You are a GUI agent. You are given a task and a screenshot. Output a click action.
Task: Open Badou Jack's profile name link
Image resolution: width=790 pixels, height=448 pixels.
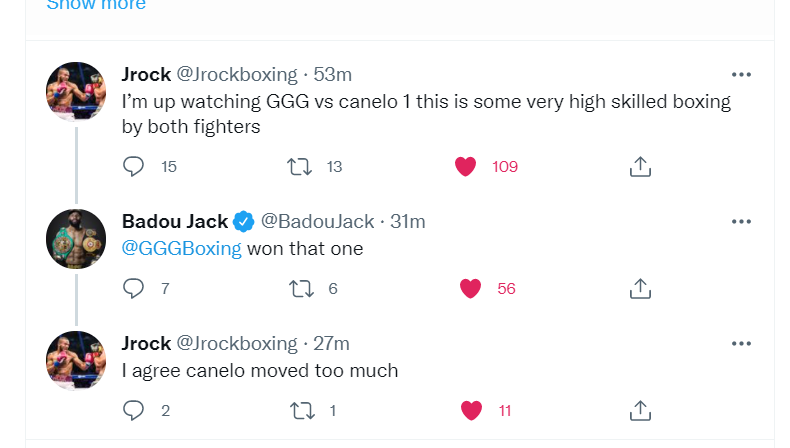pyautogui.click(x=175, y=222)
